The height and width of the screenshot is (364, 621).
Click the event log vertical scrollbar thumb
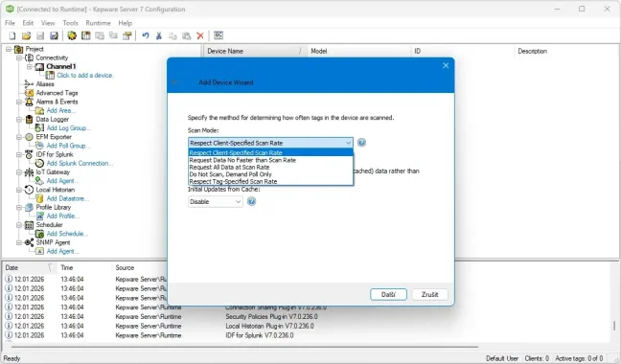[x=614, y=326]
